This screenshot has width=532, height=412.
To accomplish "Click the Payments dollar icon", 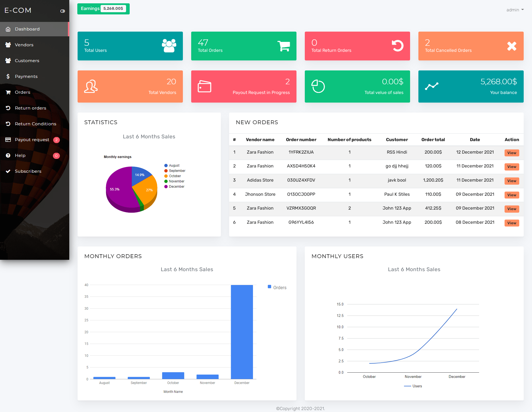I will [8, 76].
